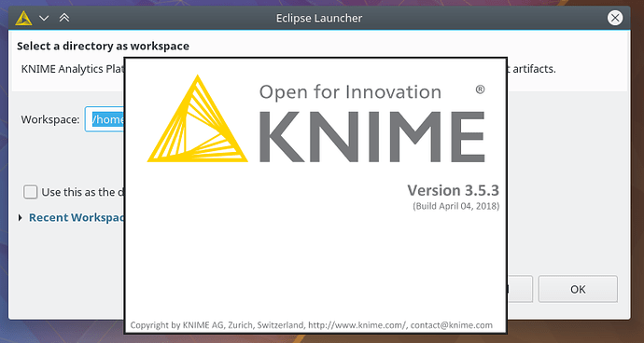Image resolution: width=644 pixels, height=343 pixels.
Task: Click the 'Workspace:' label
Action: [x=50, y=120]
